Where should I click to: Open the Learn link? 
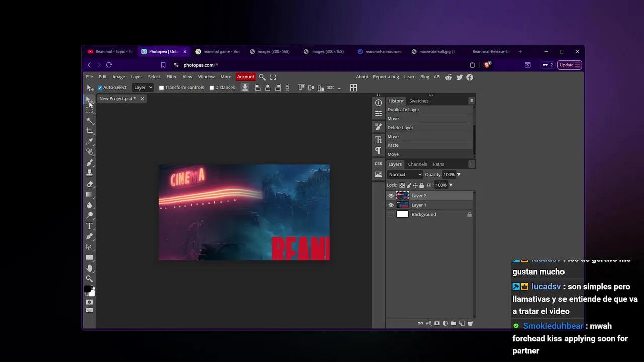tap(410, 77)
